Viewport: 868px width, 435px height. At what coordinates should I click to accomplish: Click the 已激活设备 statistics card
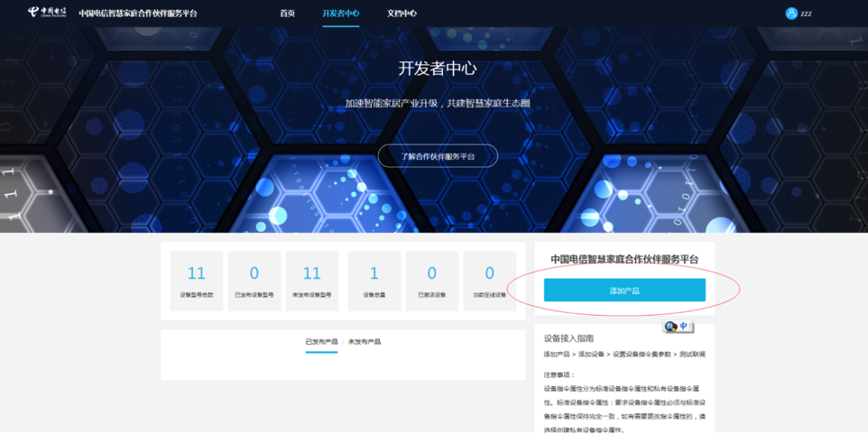coord(431,281)
